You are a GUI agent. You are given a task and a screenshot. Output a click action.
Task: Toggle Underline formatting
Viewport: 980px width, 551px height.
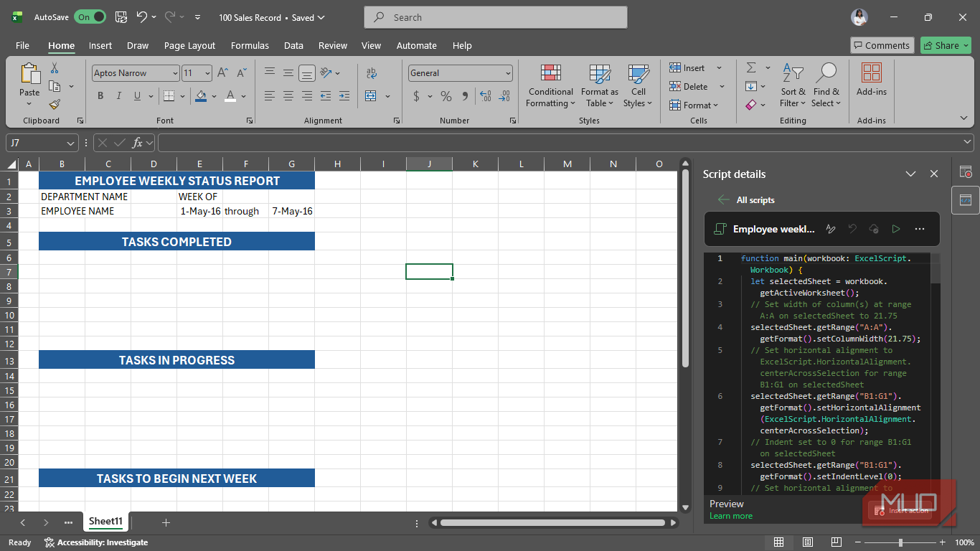coord(136,96)
